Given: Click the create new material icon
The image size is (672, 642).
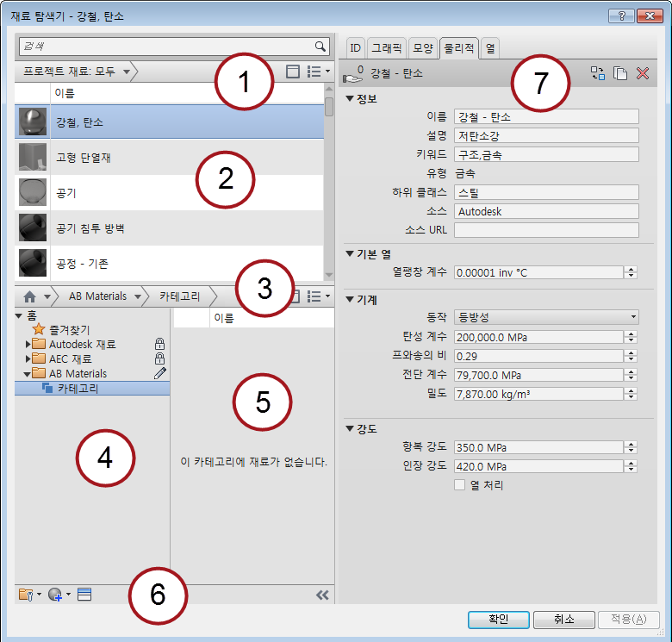Looking at the screenshot, I should click(59, 595).
